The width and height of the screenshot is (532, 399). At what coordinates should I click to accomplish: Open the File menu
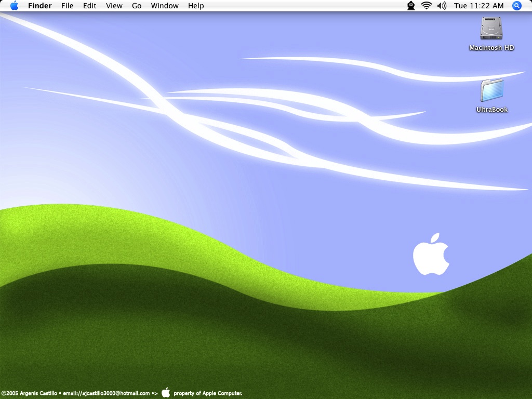67,6
